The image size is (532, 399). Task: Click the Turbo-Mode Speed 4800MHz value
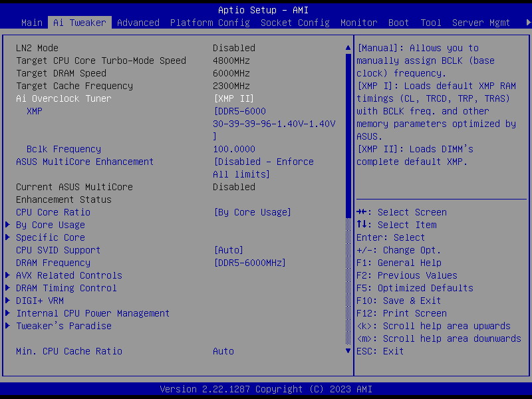[x=231, y=61]
